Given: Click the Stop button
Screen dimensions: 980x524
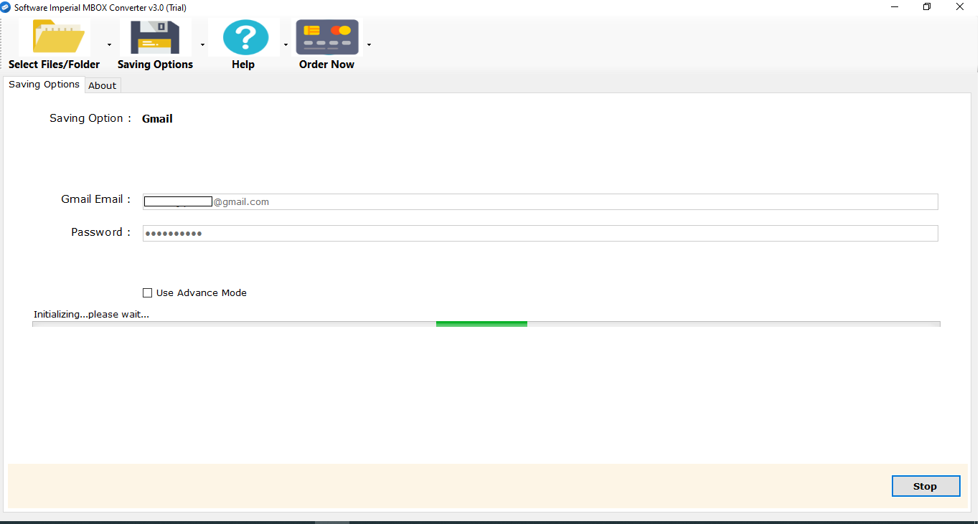Looking at the screenshot, I should [x=925, y=486].
